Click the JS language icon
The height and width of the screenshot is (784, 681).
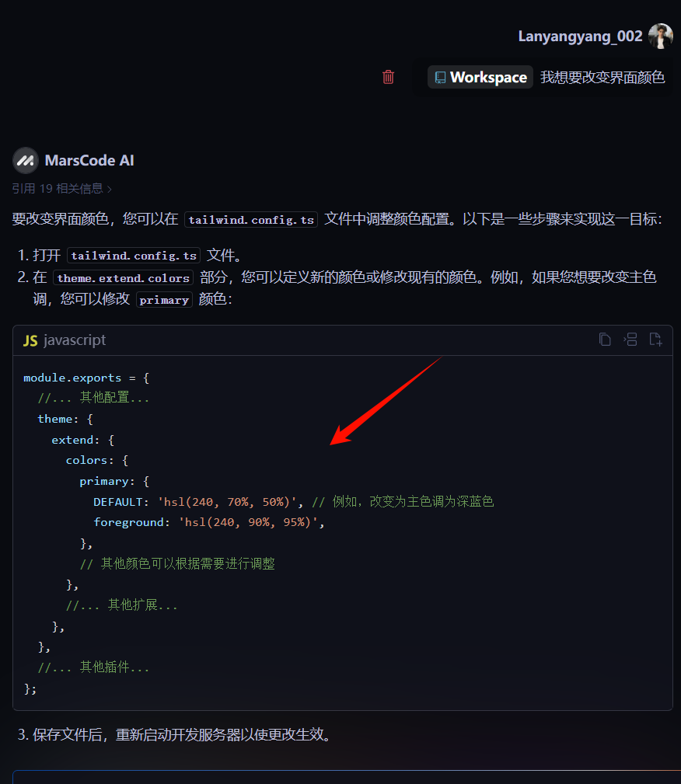tap(30, 340)
